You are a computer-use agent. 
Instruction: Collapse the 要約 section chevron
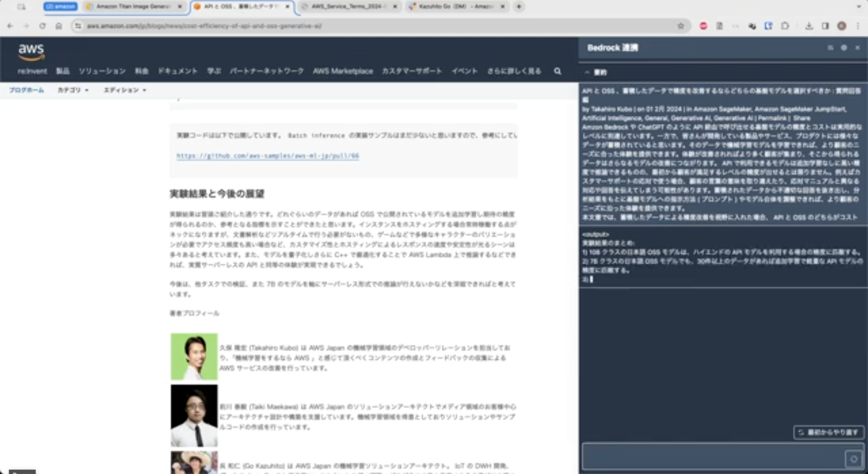coord(587,72)
